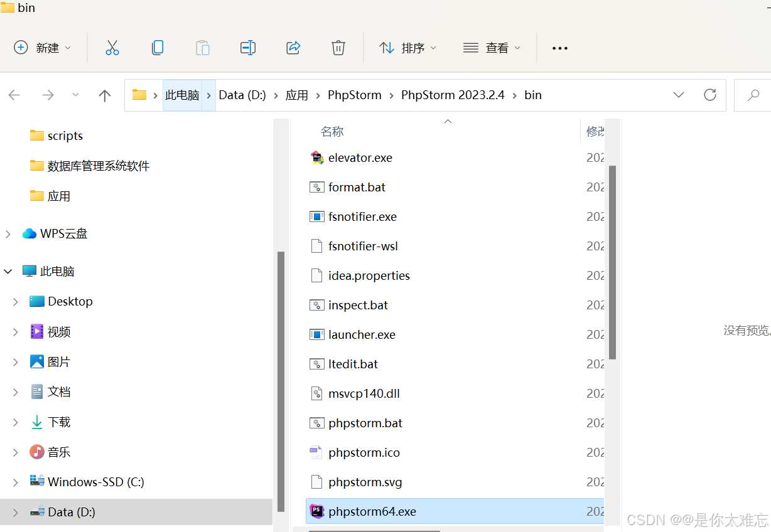Click PhpStorm breadcrumb segment

point(355,95)
